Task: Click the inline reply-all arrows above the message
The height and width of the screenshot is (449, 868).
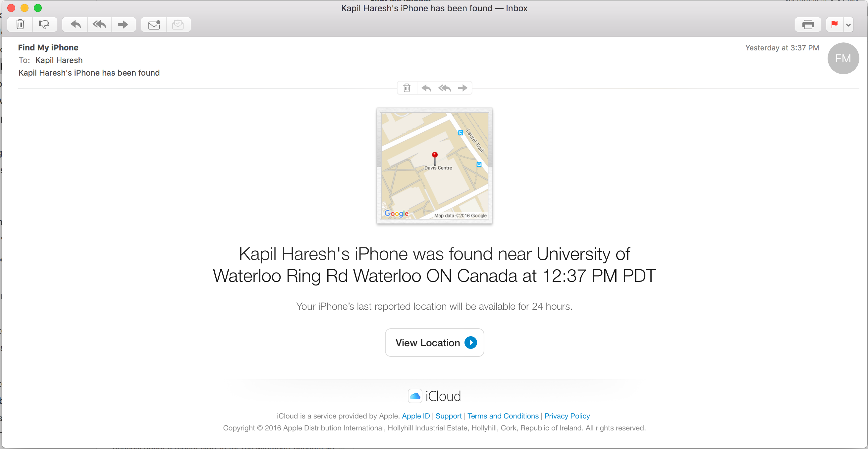Action: coord(445,88)
